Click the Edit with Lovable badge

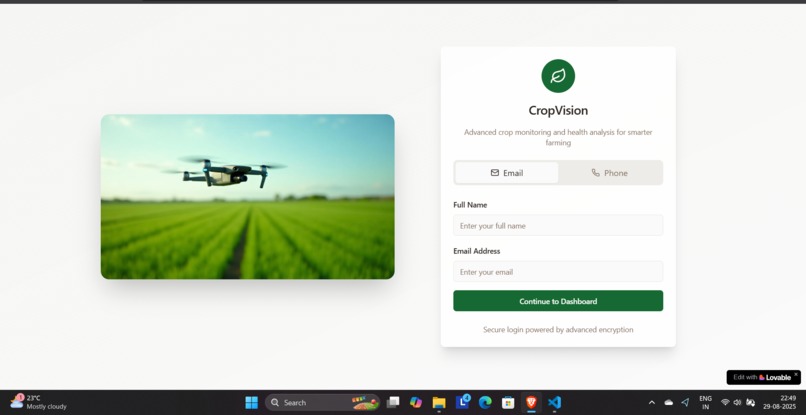pos(762,377)
